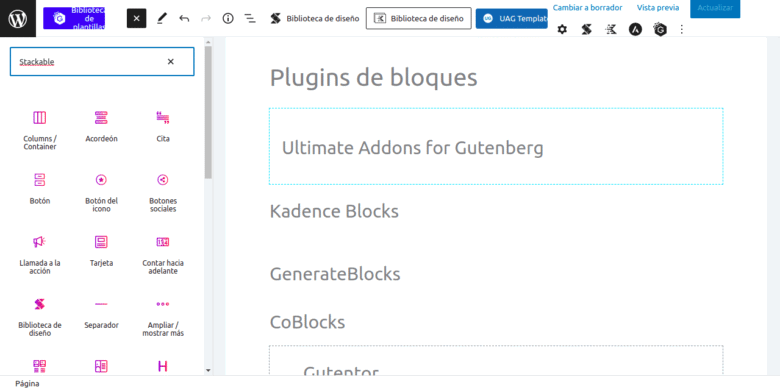Click Cambiar a borrador
The image size is (780, 390).
pos(587,7)
